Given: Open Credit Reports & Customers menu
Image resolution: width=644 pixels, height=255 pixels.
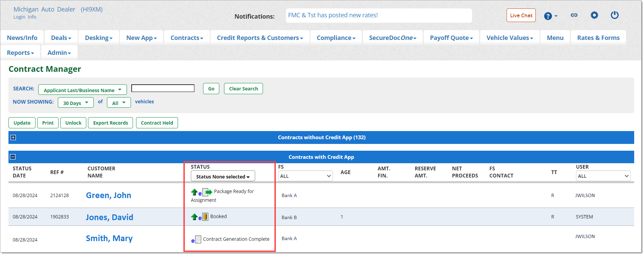Looking at the screenshot, I should 260,38.
